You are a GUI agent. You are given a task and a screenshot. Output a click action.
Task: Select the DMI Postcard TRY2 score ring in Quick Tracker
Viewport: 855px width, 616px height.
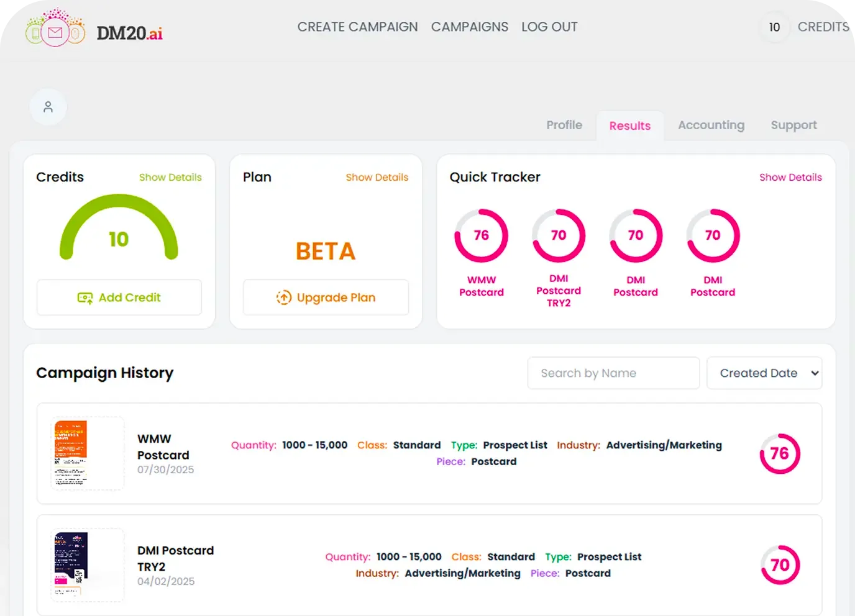(x=558, y=235)
